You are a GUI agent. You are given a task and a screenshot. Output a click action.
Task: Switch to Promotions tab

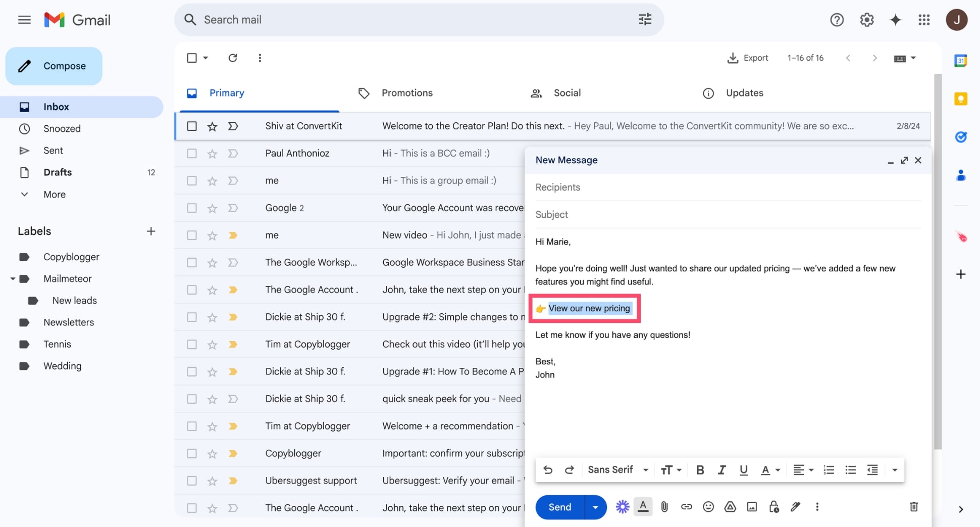[407, 93]
